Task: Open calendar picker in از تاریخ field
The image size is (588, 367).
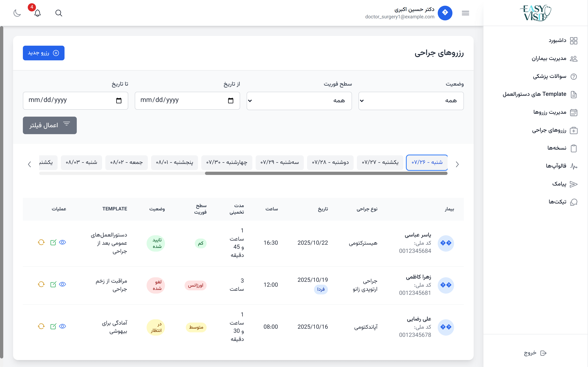Action: click(x=231, y=101)
